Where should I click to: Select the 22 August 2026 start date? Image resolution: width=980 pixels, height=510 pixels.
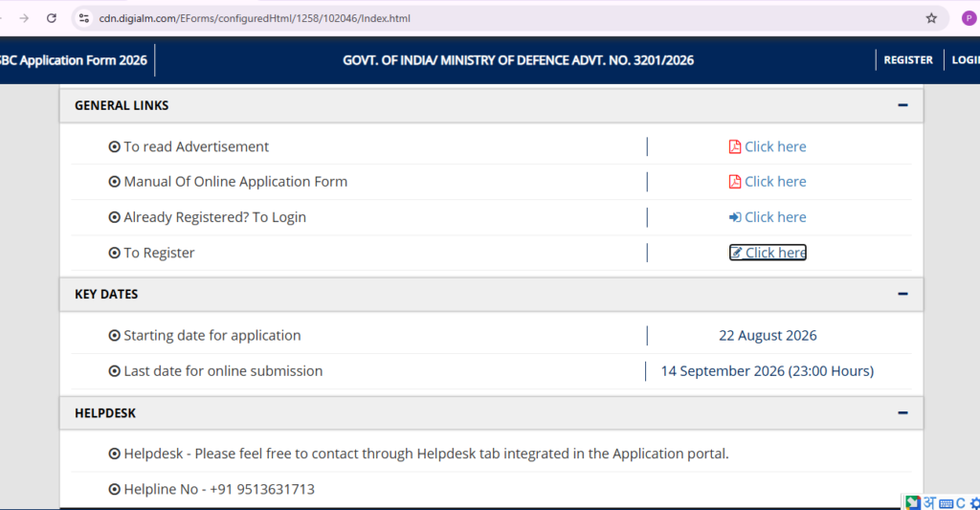768,335
